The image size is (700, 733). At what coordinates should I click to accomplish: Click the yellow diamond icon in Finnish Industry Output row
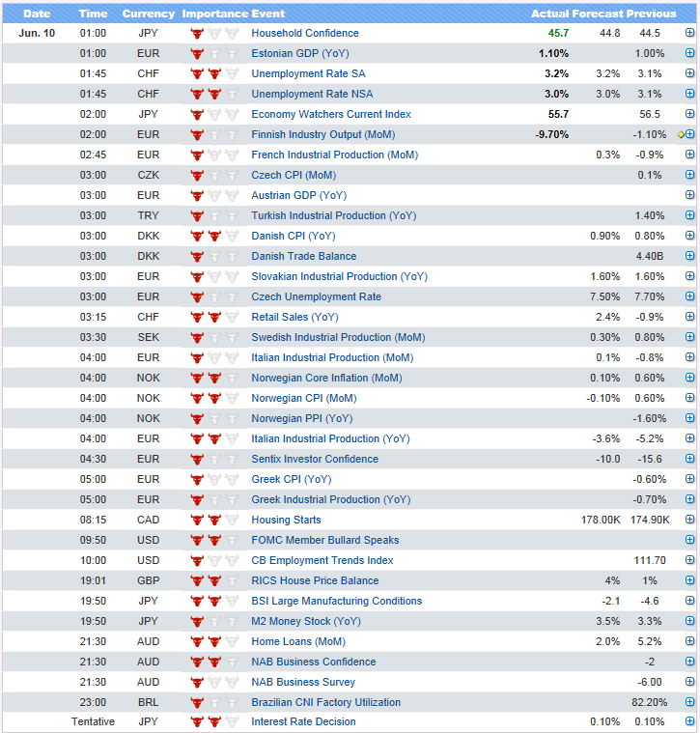point(681,134)
